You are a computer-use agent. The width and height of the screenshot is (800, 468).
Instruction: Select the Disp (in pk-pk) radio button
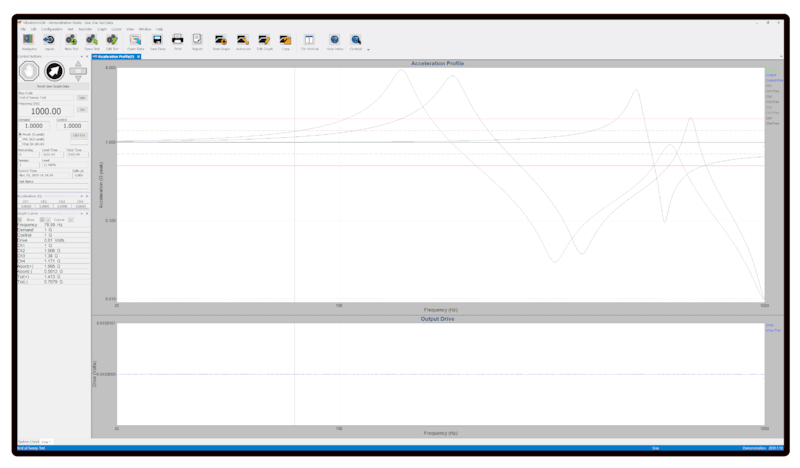click(x=20, y=144)
